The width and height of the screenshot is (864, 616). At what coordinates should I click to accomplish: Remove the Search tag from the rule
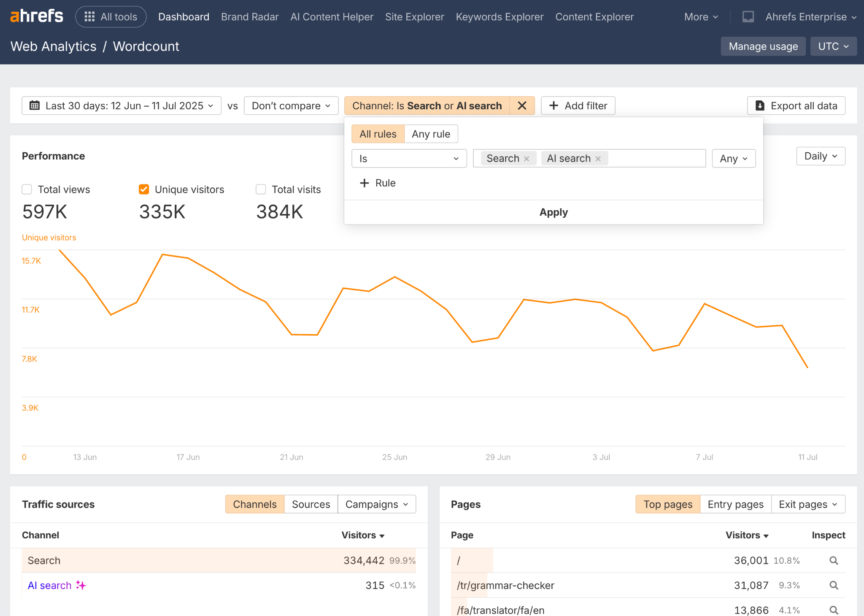click(526, 158)
